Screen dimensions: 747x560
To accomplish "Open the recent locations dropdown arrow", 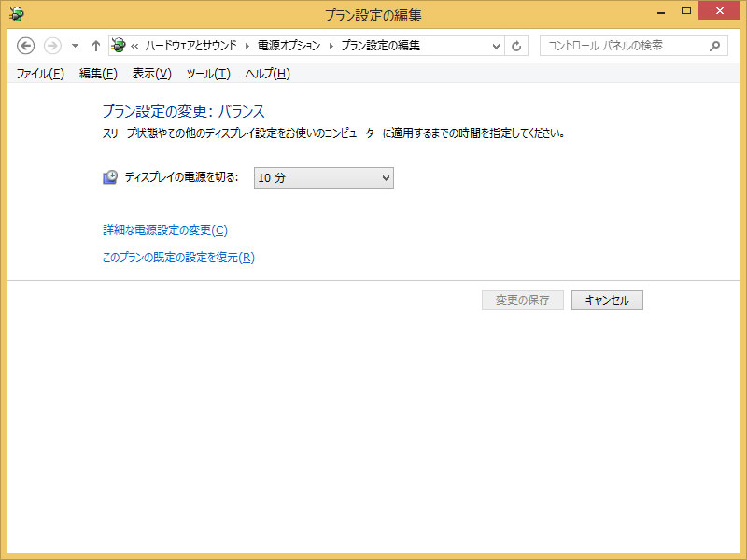I will pyautogui.click(x=75, y=46).
